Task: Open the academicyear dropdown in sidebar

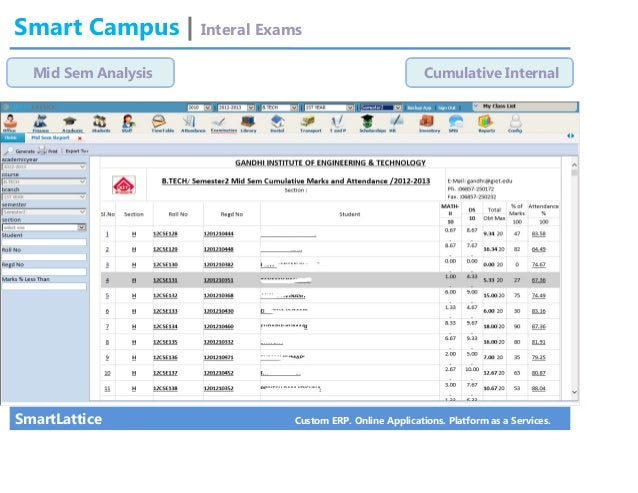Action: click(x=44, y=167)
